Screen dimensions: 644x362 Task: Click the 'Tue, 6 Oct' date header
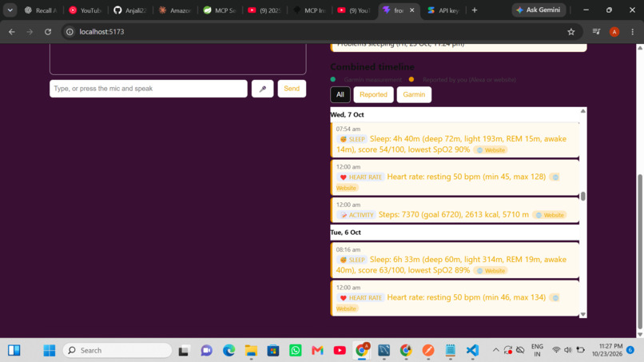pyautogui.click(x=345, y=233)
